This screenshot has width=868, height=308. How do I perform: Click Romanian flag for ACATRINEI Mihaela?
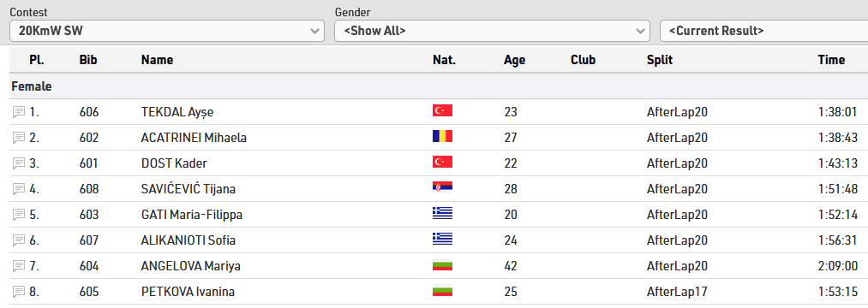coord(442,136)
